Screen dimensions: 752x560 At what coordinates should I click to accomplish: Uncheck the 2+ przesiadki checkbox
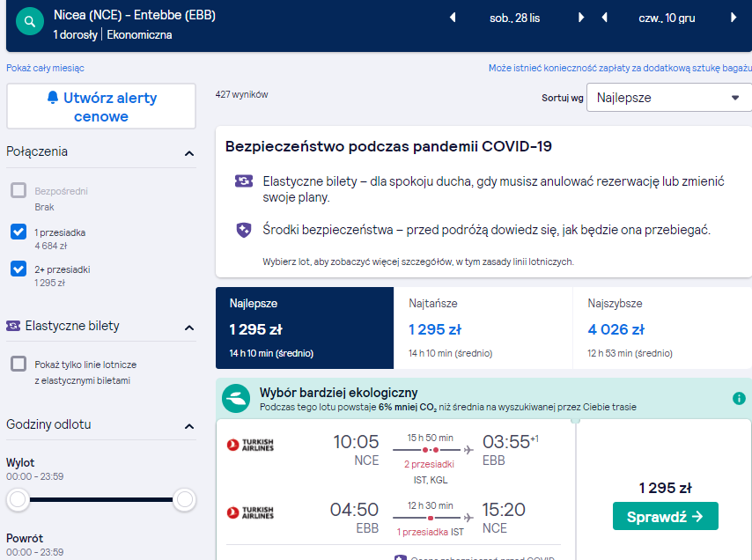tap(18, 269)
